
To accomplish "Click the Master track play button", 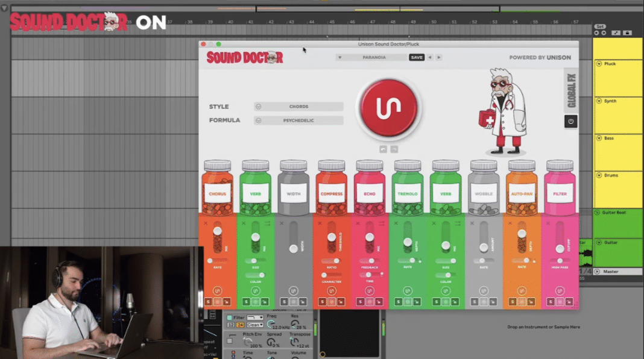I will (x=597, y=272).
